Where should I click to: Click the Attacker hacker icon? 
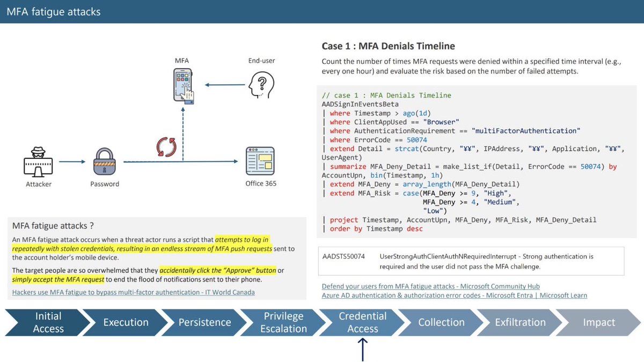[39, 161]
